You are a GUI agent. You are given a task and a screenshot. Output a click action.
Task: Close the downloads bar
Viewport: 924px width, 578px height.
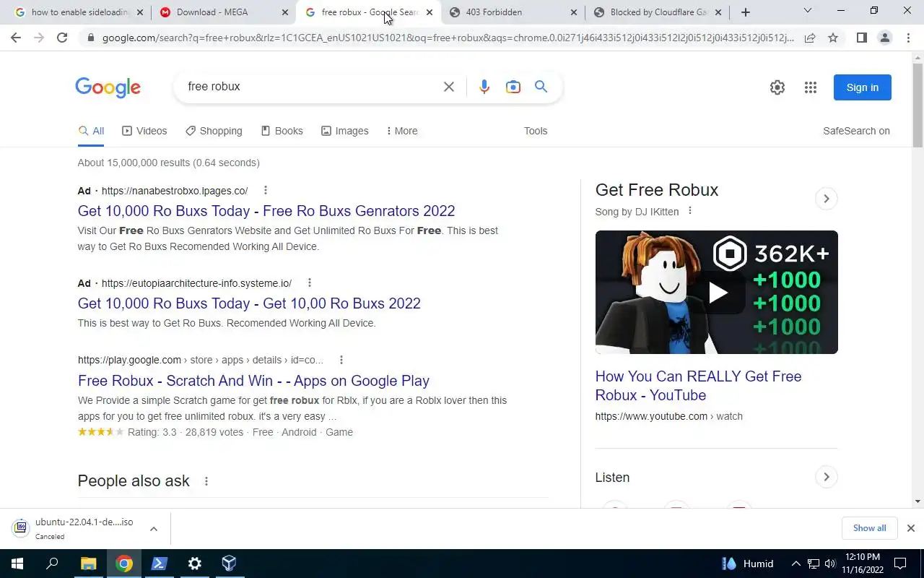[x=910, y=528]
